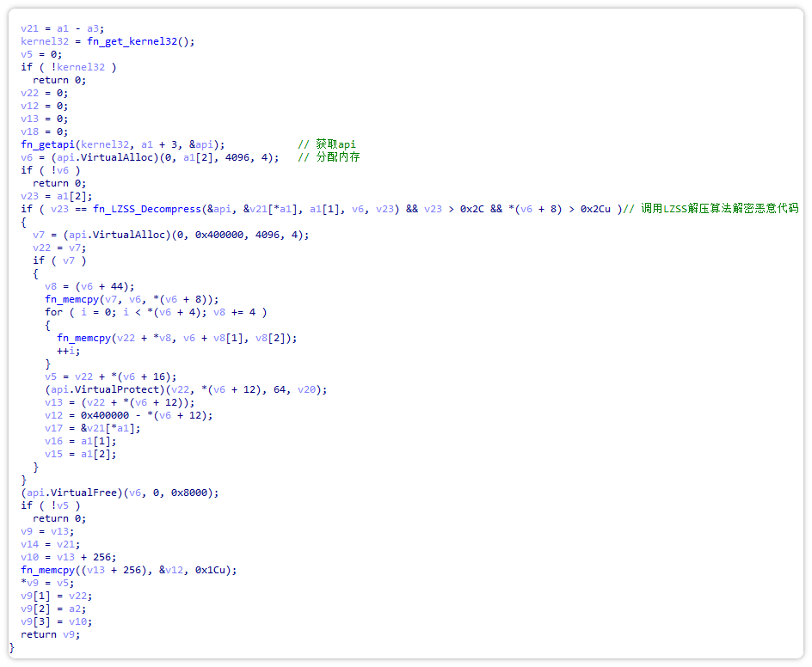Select the kernel32 variable assignment
Image resolution: width=812 pixels, height=667 pixels.
click(45, 40)
